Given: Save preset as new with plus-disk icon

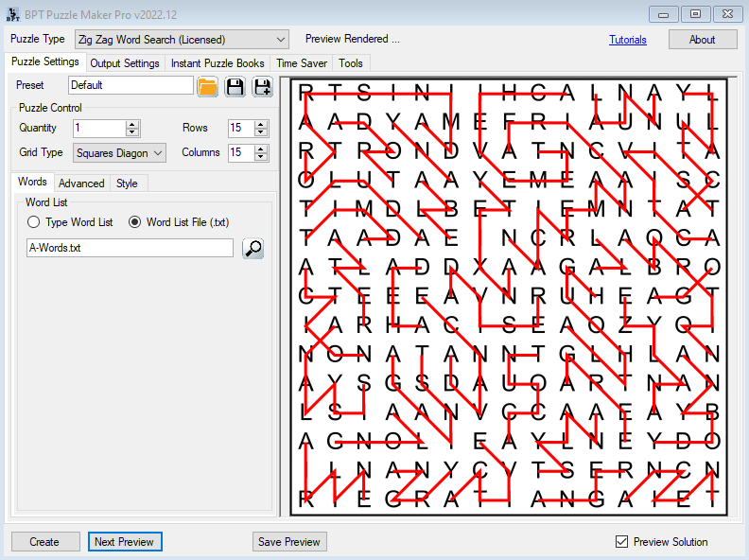Looking at the screenshot, I should 262,86.
